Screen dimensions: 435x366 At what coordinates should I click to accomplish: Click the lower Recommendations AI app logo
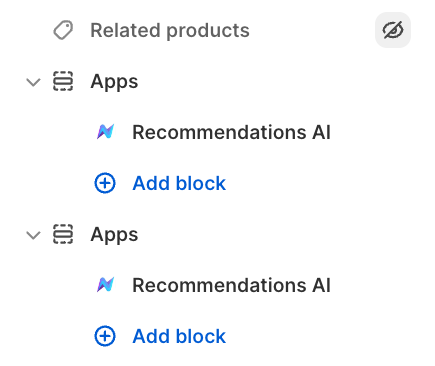105,285
